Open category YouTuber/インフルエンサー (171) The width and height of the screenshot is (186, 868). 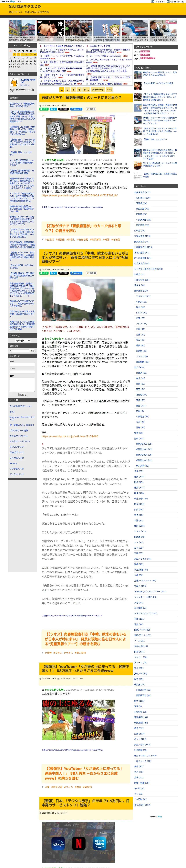point(150,591)
